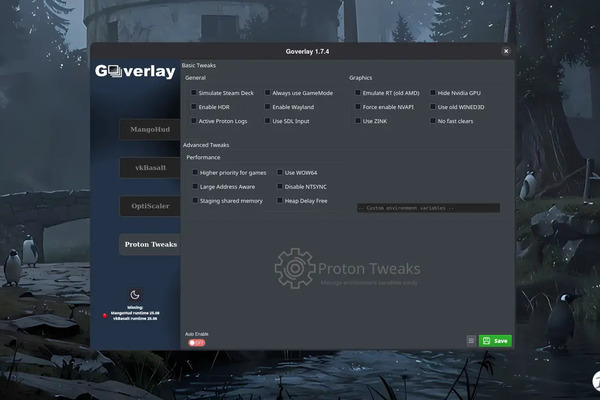Open the OptiScaler section
Viewport: 600px width, 400px height.
tap(150, 206)
